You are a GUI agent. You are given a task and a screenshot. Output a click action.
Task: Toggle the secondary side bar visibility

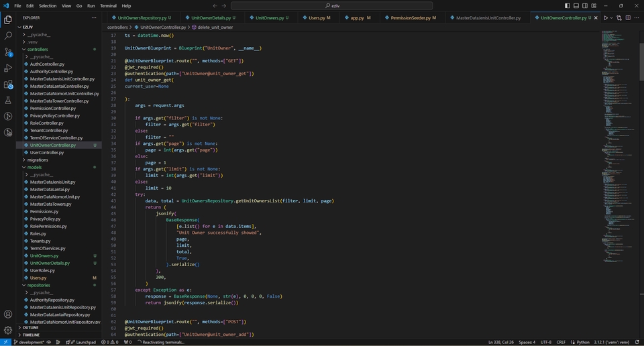pyautogui.click(x=585, y=6)
